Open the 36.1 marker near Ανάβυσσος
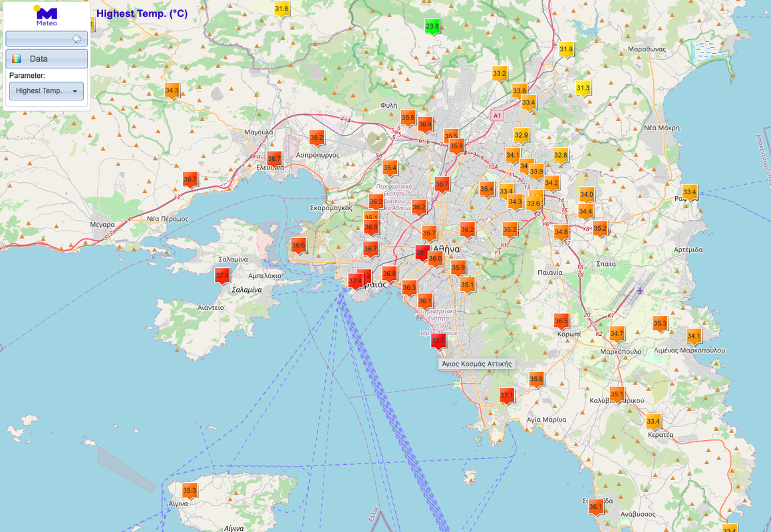Image resolution: width=771 pixels, height=532 pixels. [595, 507]
